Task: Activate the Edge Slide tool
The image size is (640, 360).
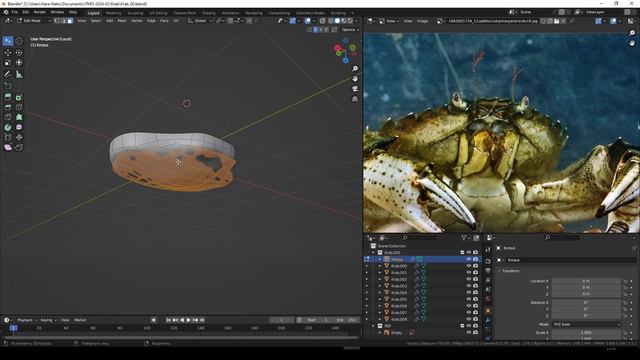Action: (8, 137)
